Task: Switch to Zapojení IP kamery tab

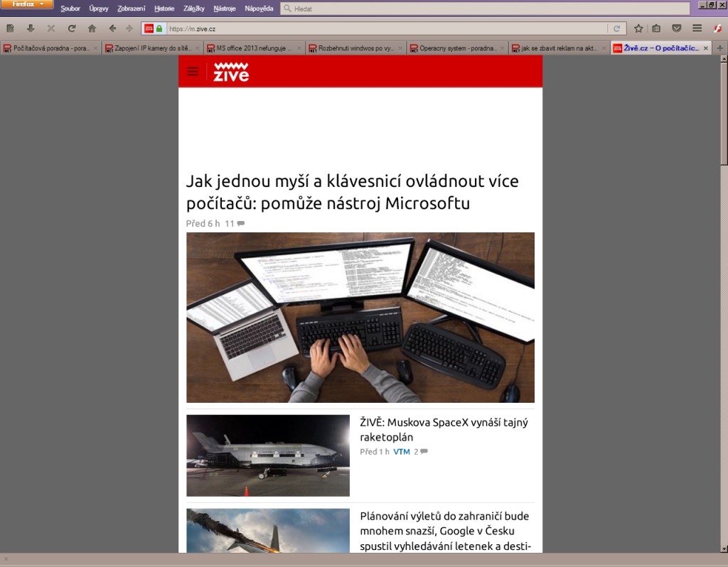Action: 152,48
